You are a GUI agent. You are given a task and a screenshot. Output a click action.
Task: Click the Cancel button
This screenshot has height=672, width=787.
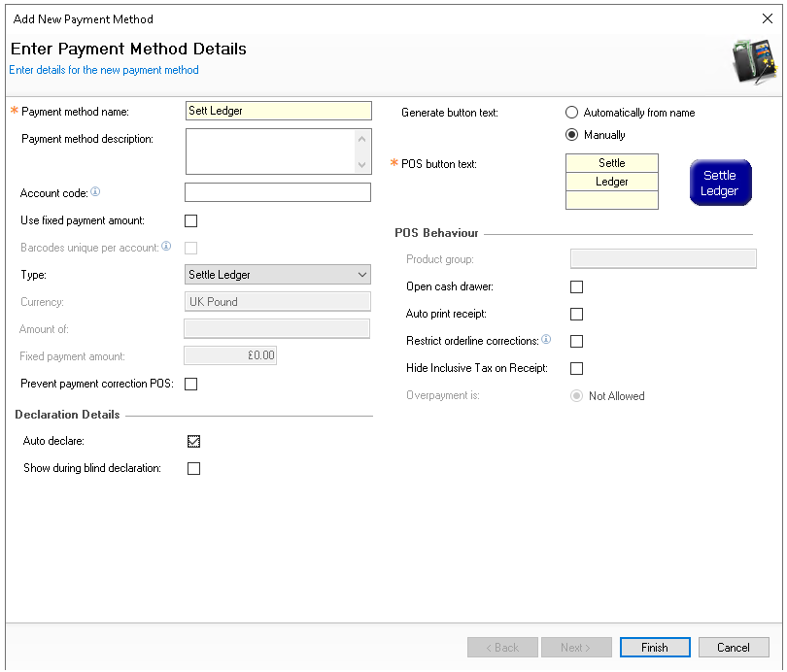734,648
